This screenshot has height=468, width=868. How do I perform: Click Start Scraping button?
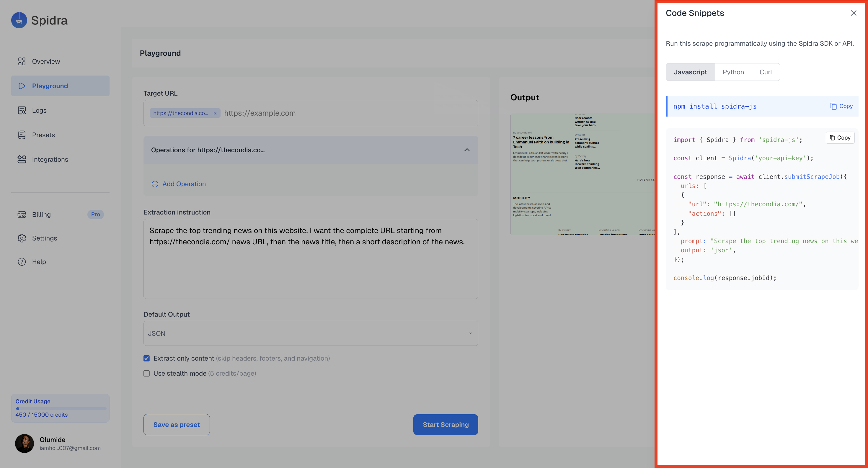(446, 425)
